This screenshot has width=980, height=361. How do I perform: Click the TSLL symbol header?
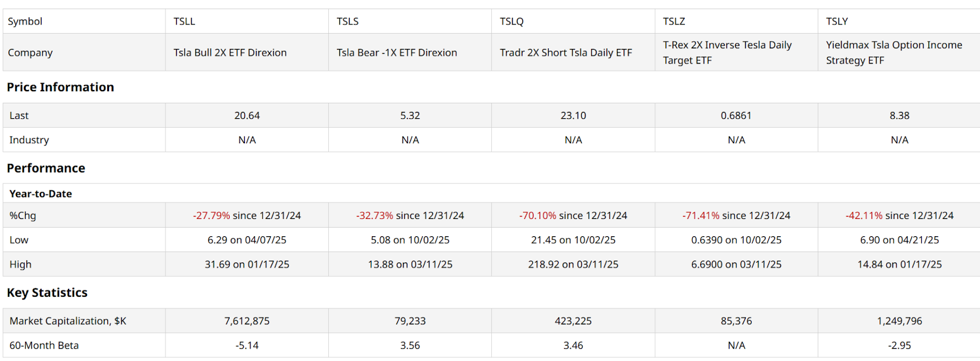[x=184, y=21]
